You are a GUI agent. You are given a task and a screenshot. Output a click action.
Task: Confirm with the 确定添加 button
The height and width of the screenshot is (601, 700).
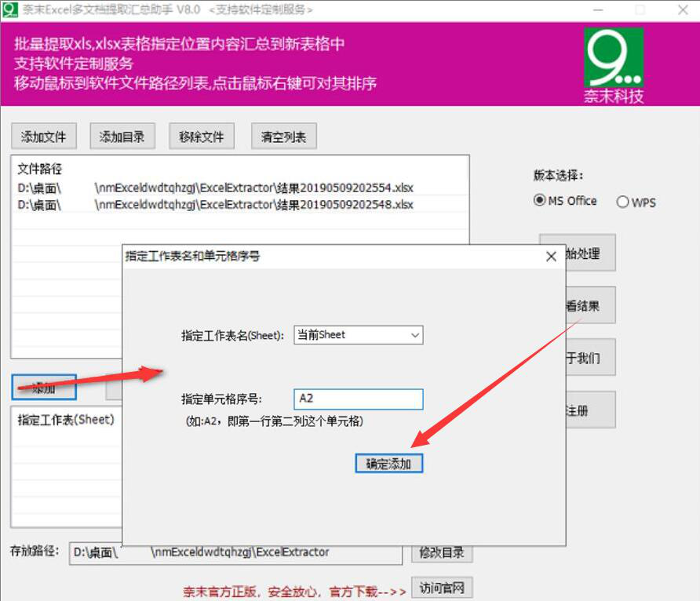click(x=388, y=464)
